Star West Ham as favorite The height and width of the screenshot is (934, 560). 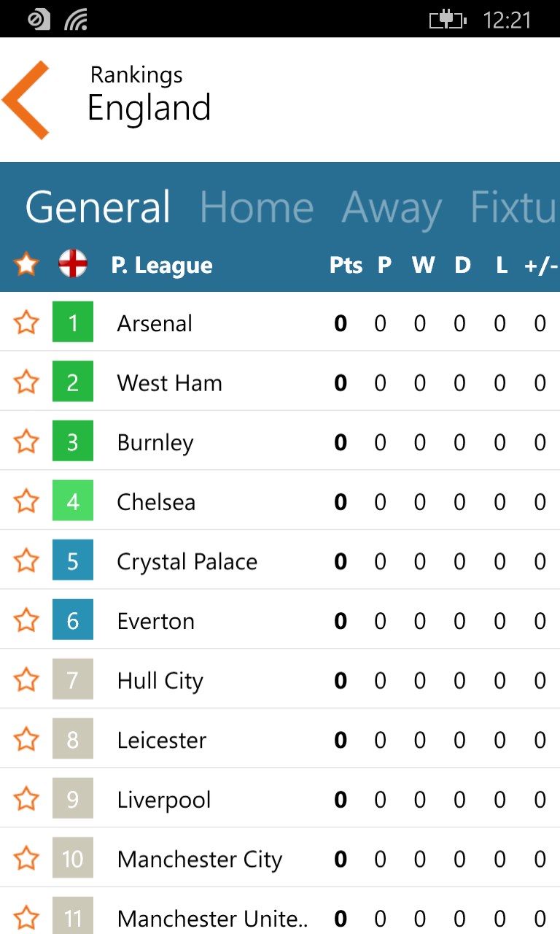pyautogui.click(x=26, y=382)
